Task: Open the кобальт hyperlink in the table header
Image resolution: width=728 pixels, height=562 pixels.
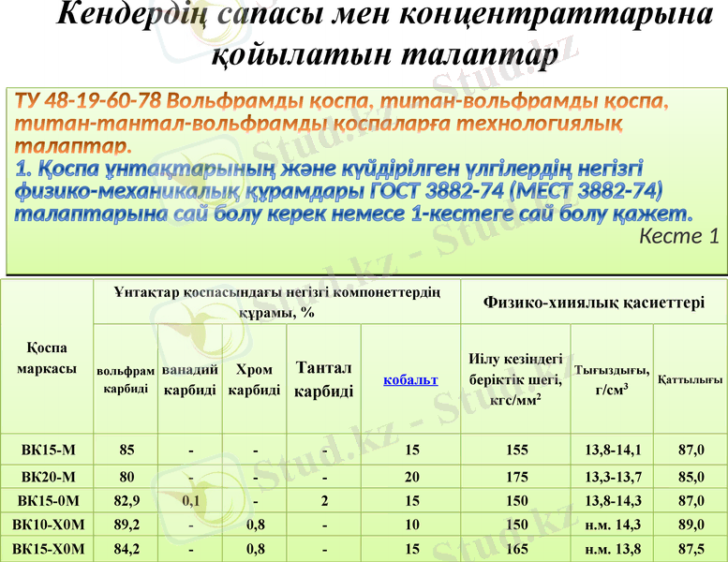Action: pyautogui.click(x=410, y=379)
